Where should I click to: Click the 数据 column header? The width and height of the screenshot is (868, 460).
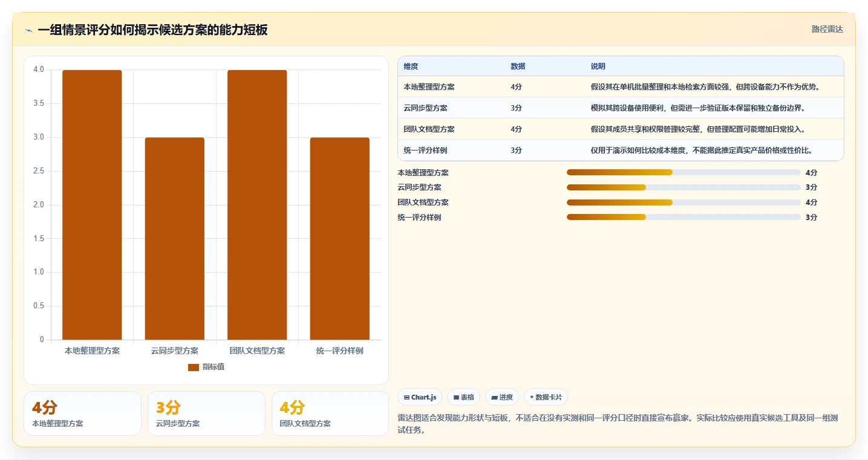pyautogui.click(x=518, y=66)
